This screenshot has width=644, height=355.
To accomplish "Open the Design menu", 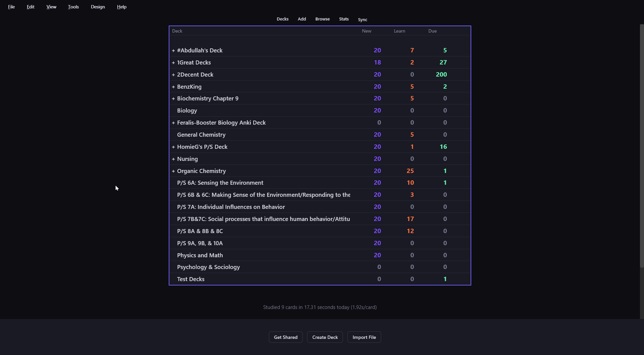I will click(x=98, y=7).
